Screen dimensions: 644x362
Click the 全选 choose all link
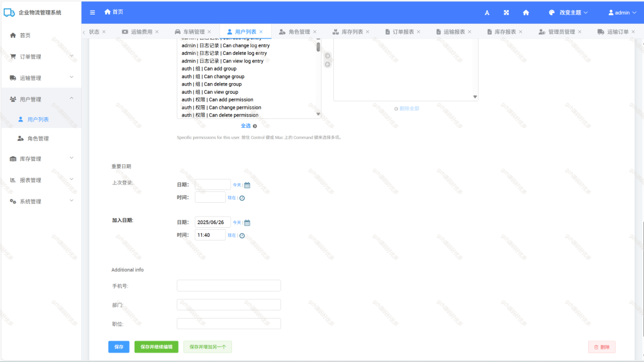pos(249,126)
